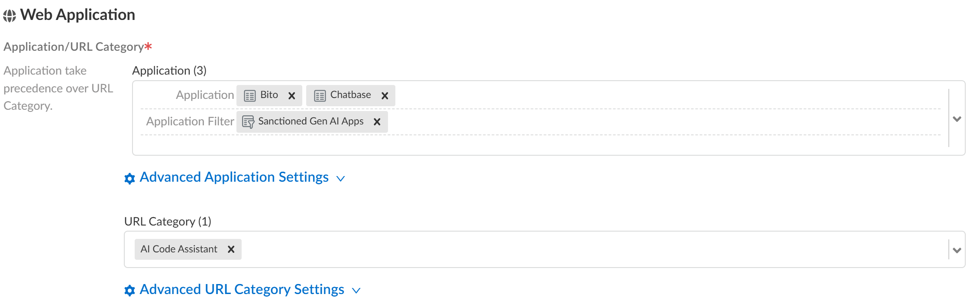Screen dimensions: 980x304
Task: Click the Bito application list icon
Action: [250, 96]
